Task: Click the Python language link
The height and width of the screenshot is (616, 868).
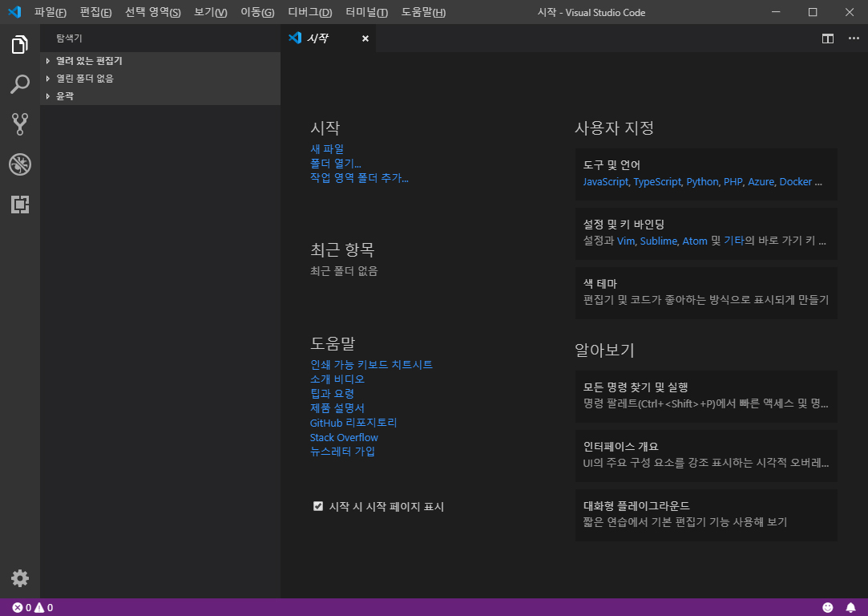Action: [702, 182]
